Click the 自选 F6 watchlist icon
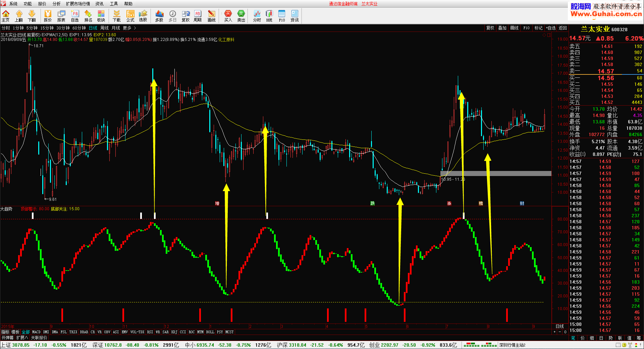 pos(75,16)
